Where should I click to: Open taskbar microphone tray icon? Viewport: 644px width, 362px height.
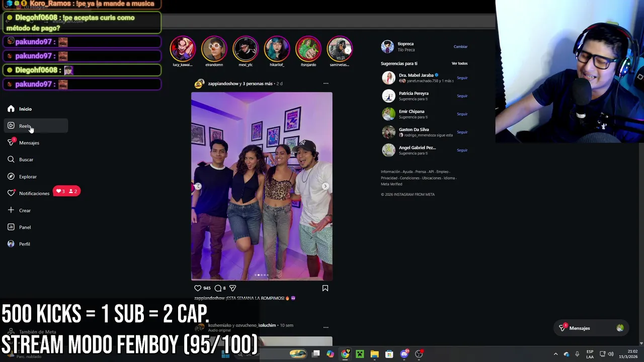pyautogui.click(x=577, y=354)
